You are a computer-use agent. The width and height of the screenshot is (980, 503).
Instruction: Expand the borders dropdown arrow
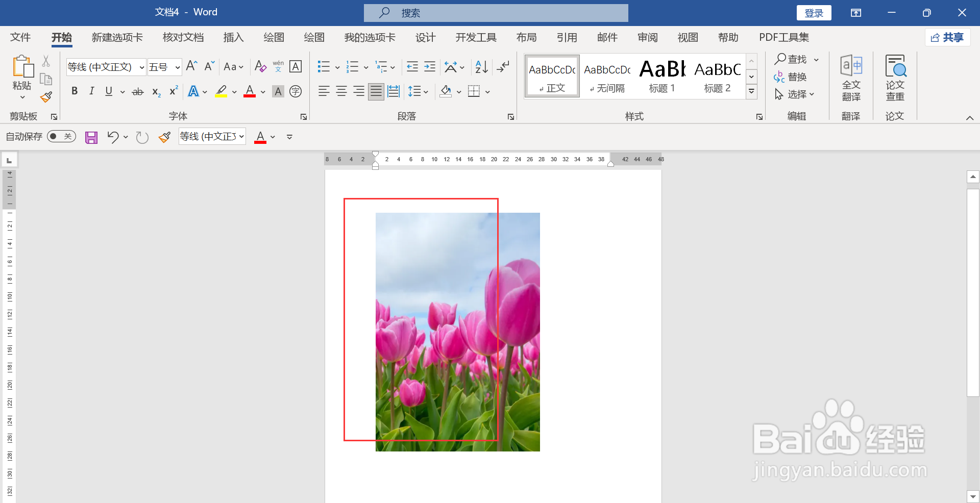click(487, 92)
